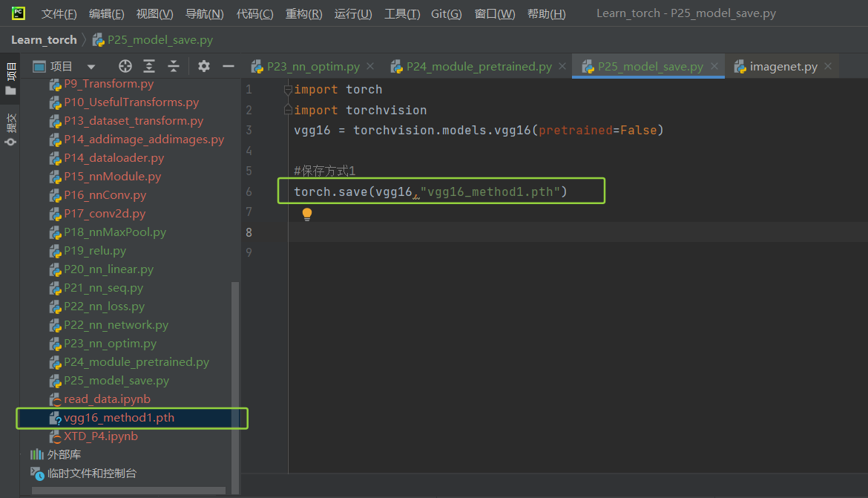Click pretrained=False argument in code
The image size is (868, 498).
[598, 131]
